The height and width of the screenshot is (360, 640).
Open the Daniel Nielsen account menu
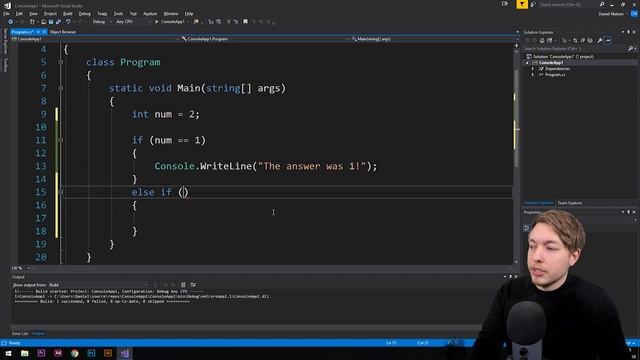point(613,14)
